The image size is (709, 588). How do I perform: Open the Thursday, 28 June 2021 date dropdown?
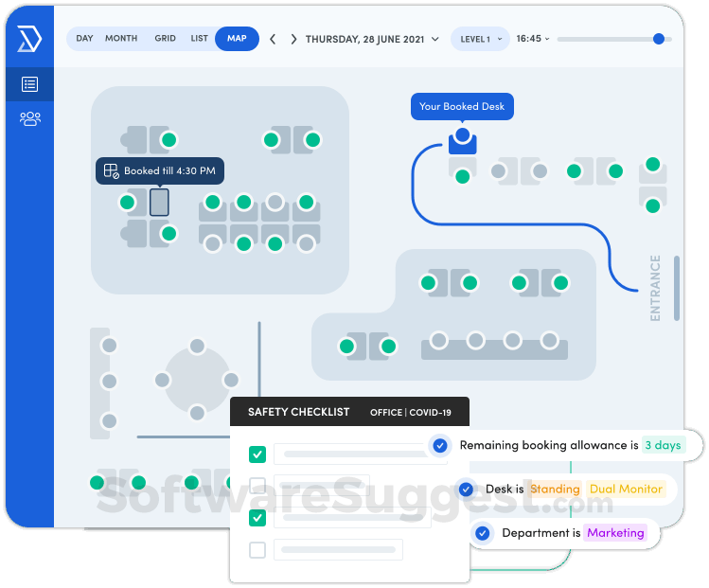coord(372,40)
